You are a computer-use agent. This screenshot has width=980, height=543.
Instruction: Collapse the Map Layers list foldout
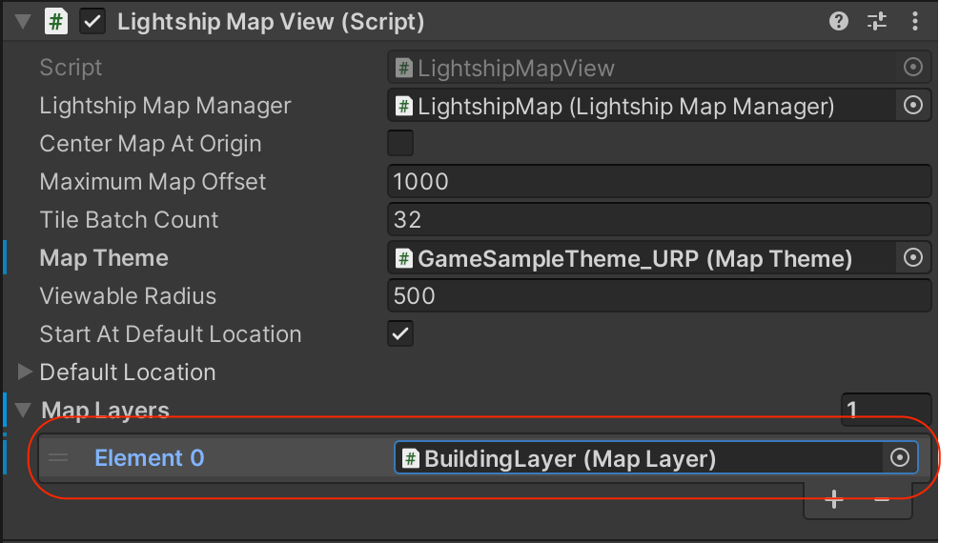point(23,410)
